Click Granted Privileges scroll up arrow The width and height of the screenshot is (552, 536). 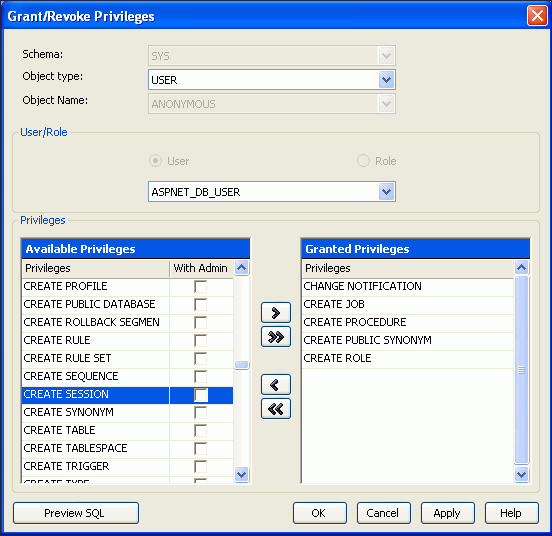click(521, 268)
